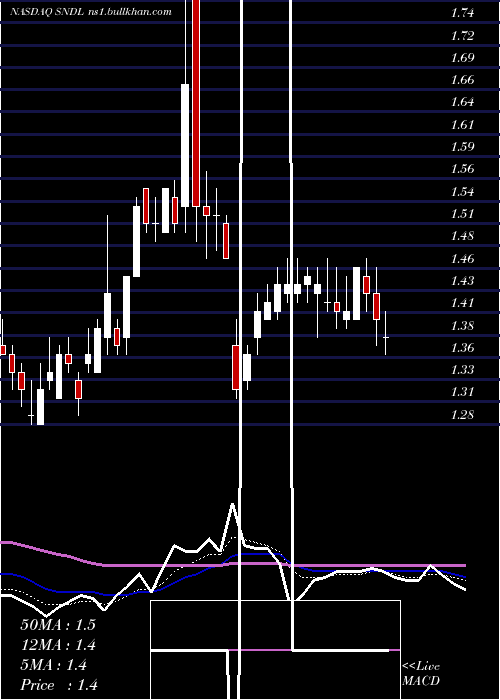The image size is (500, 700).
Task: Click the 1.33 price axis label
Action: pyautogui.click(x=462, y=370)
